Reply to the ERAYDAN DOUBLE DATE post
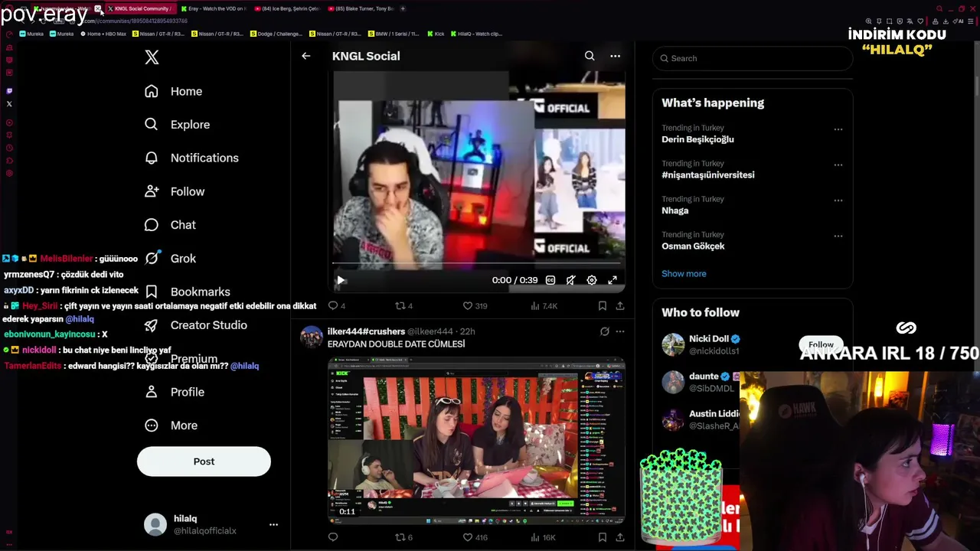Viewport: 980px width, 551px height. [x=333, y=537]
